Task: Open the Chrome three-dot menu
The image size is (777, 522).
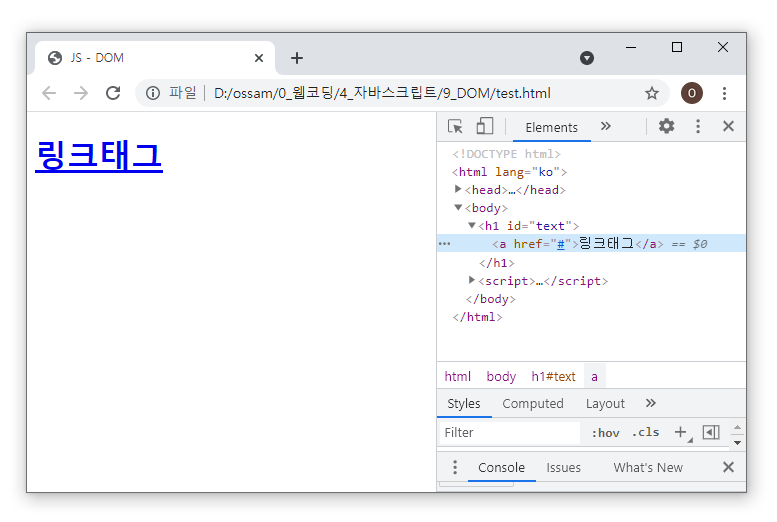Action: 724,93
